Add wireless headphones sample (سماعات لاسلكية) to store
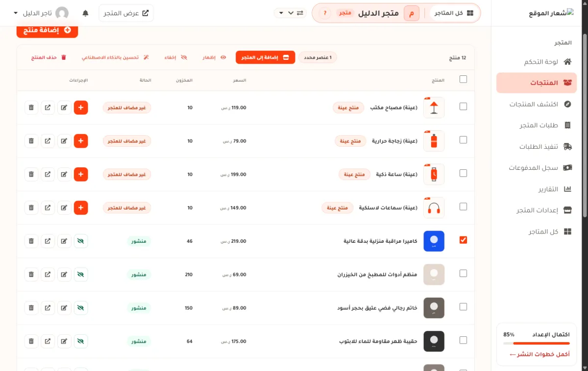The image size is (588, 371). click(81, 208)
